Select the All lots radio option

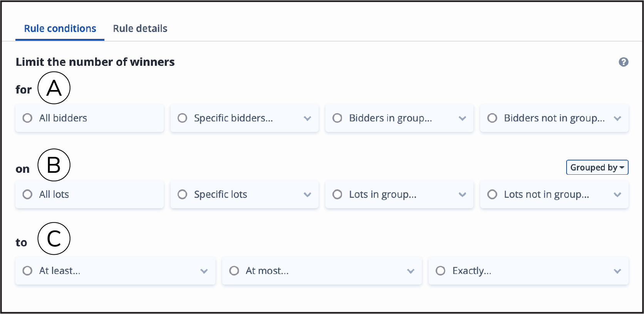coord(27,194)
